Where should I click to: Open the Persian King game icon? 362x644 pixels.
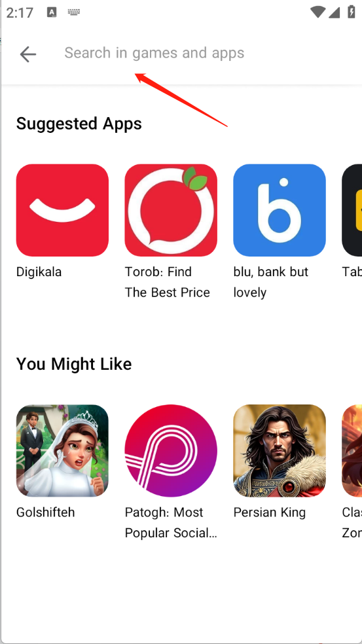click(280, 450)
